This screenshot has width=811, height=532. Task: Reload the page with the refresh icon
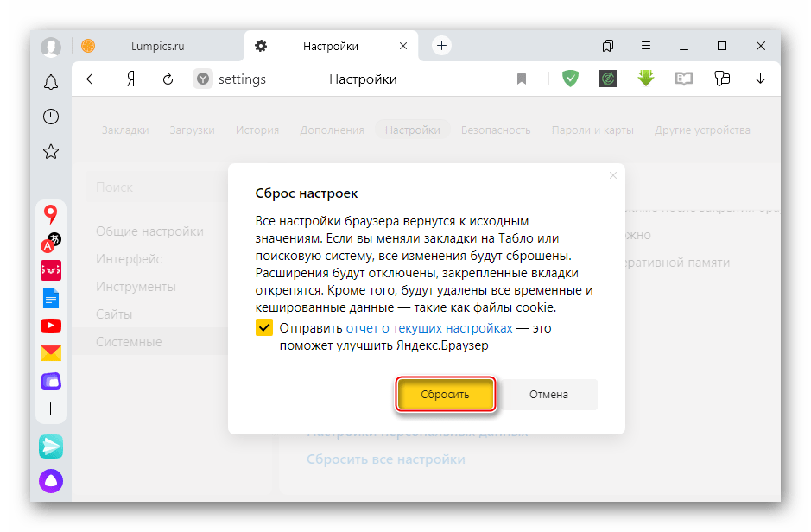tap(168, 79)
